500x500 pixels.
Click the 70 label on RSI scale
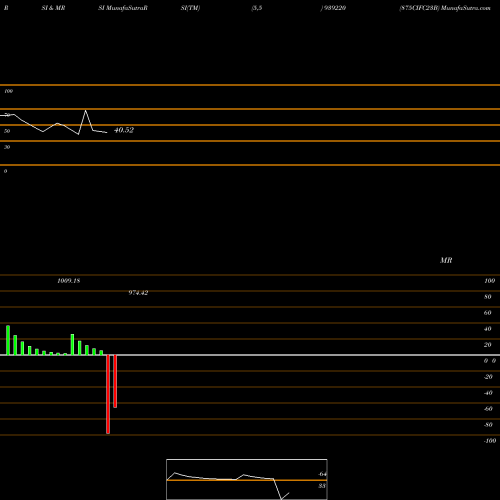pyautogui.click(x=7, y=115)
